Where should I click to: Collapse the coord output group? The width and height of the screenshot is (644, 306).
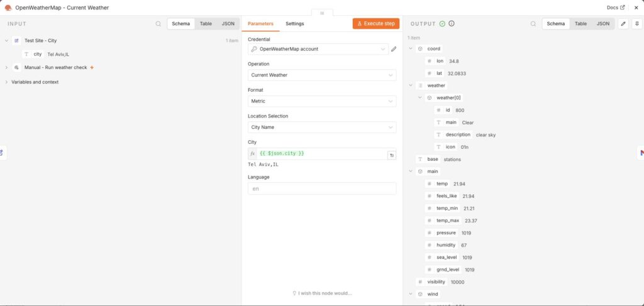(411, 48)
